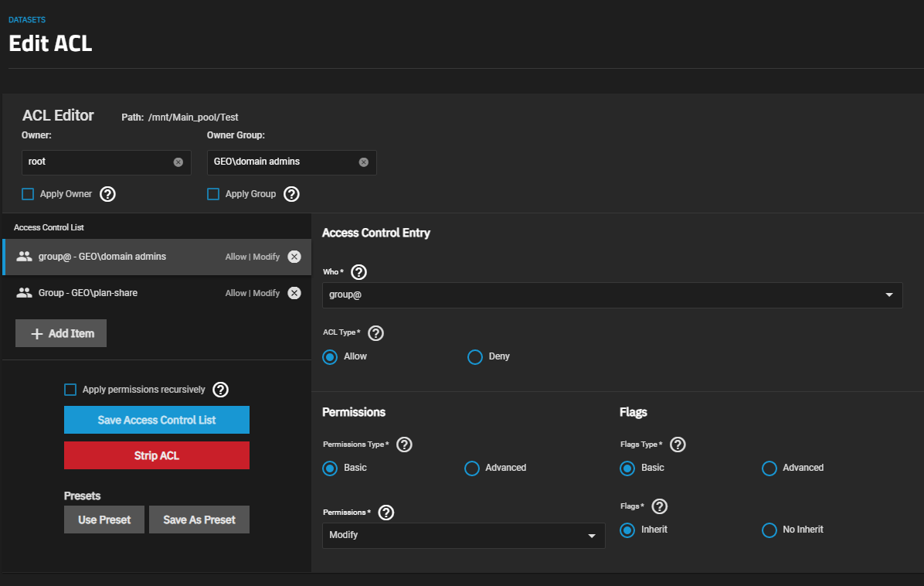
Task: Select the No Inherit flag option
Action: (769, 530)
